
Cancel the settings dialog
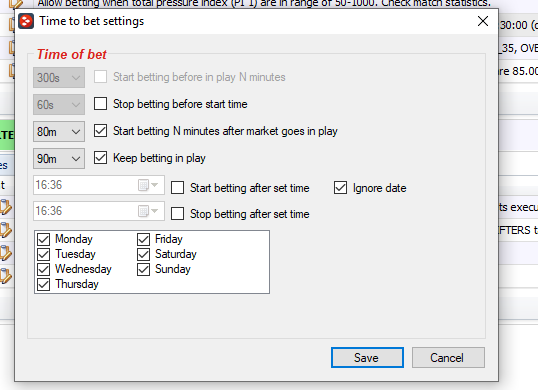tap(448, 357)
